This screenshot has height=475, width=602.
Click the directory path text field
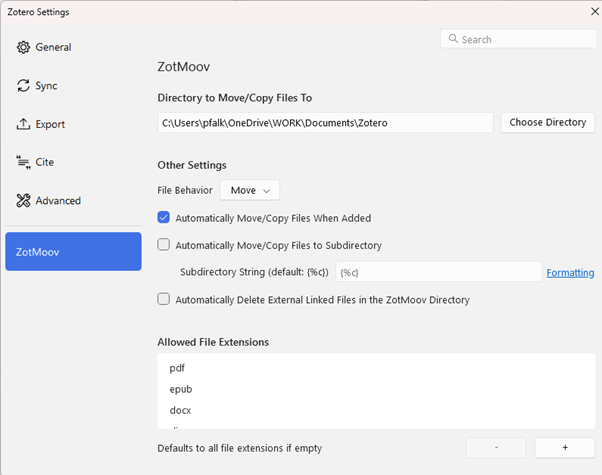(325, 123)
